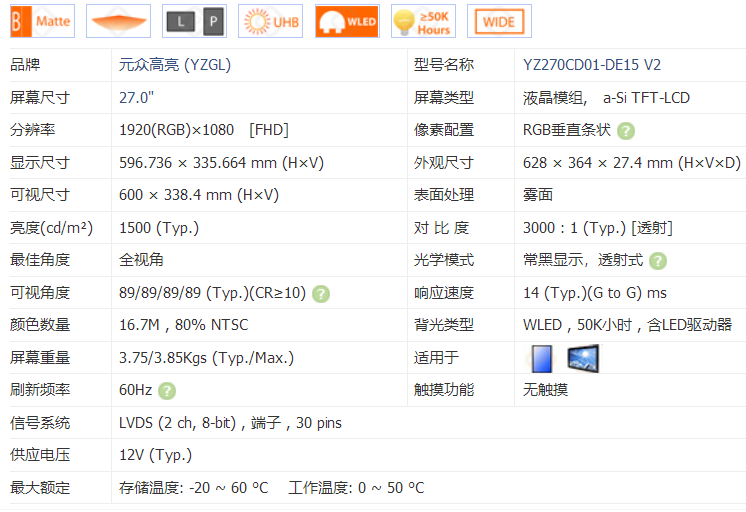Open help icon next to 60Hz
The image size is (746, 512).
tap(167, 391)
